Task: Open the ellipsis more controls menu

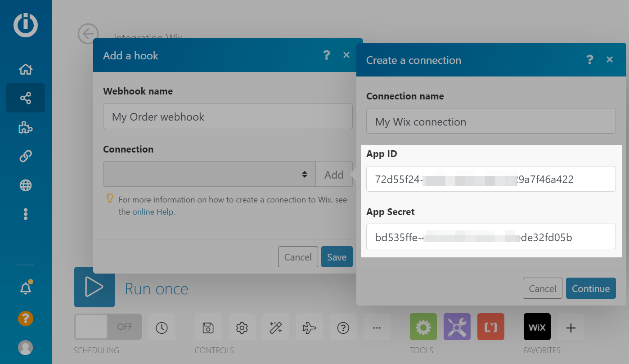Action: coord(377,328)
